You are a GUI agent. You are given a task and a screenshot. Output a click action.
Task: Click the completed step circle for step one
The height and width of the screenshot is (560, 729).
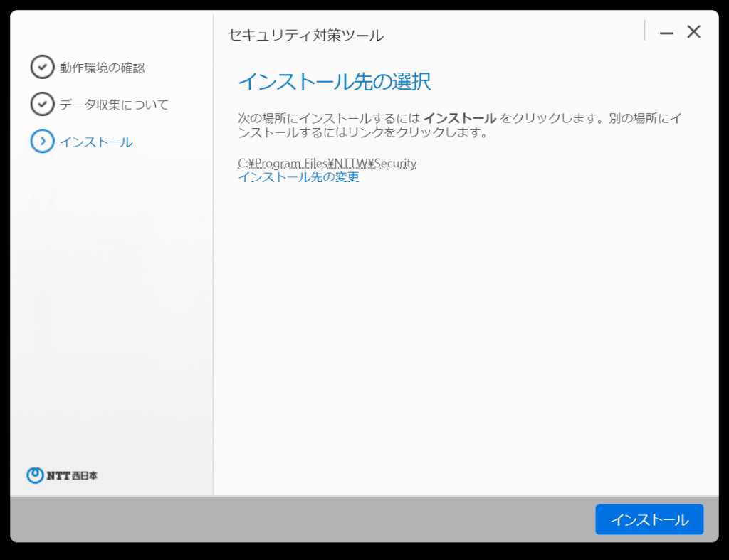point(43,68)
